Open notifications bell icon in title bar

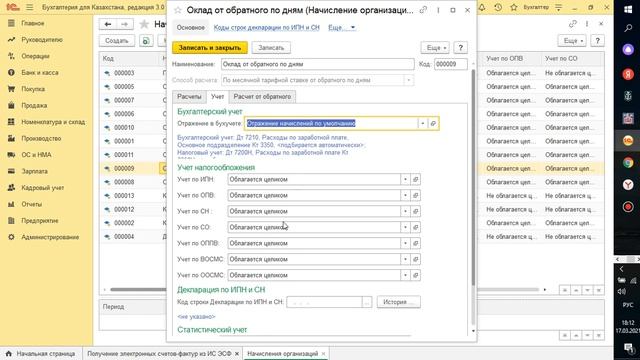[x=482, y=7]
